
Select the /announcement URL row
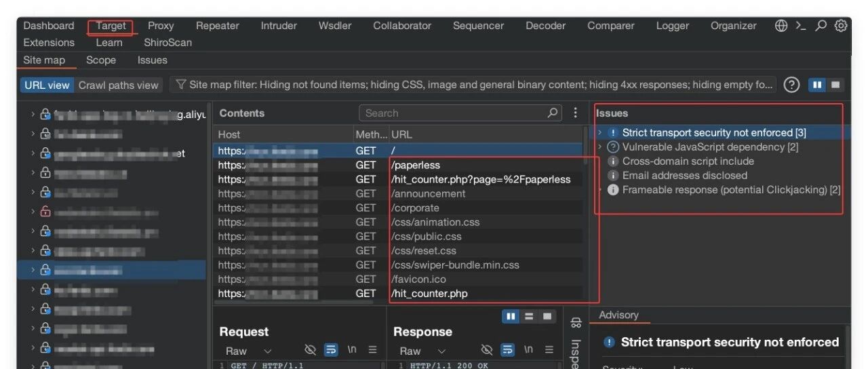pos(399,194)
